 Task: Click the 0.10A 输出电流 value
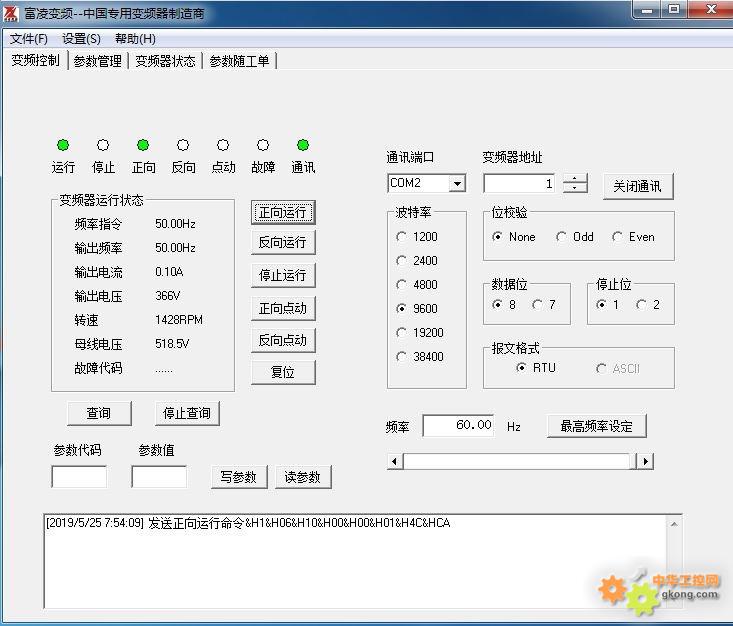point(169,272)
